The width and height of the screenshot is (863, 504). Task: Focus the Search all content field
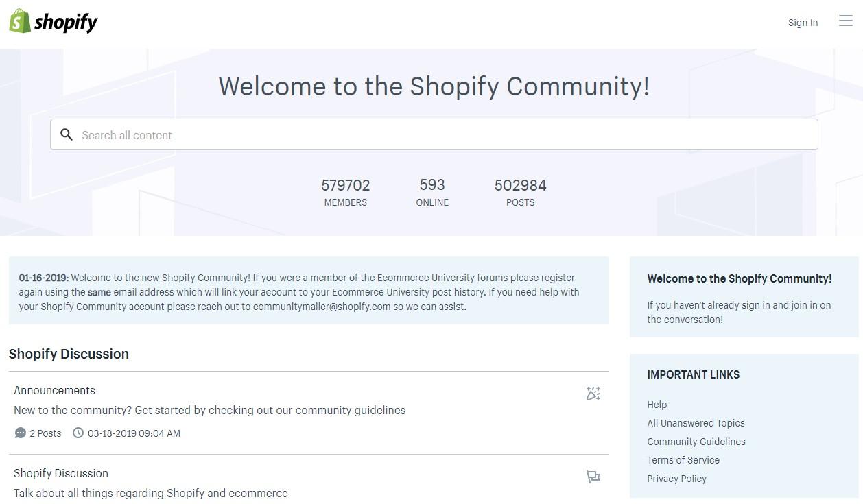click(439, 135)
